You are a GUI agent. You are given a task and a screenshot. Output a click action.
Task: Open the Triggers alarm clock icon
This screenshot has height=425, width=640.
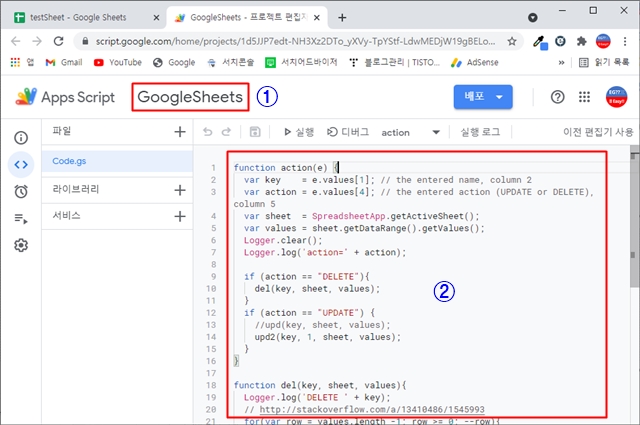point(21,191)
